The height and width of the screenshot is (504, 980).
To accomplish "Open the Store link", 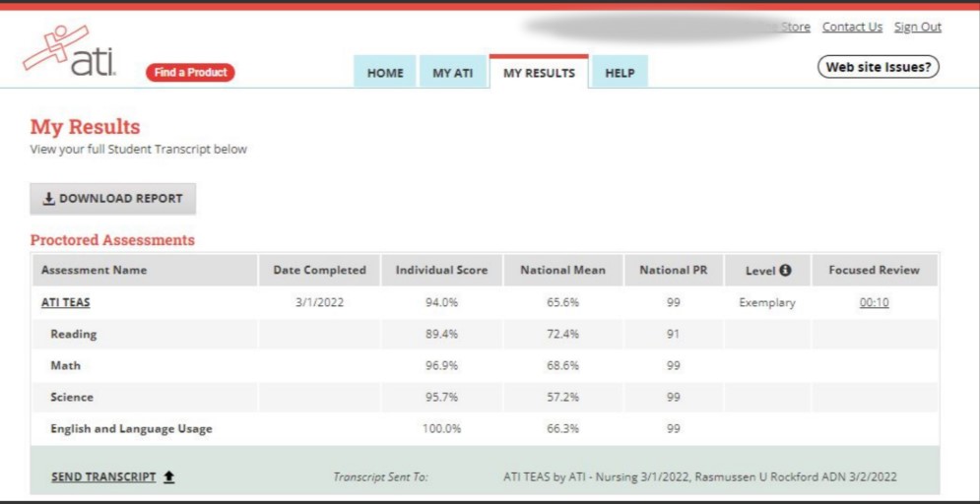I will 796,27.
